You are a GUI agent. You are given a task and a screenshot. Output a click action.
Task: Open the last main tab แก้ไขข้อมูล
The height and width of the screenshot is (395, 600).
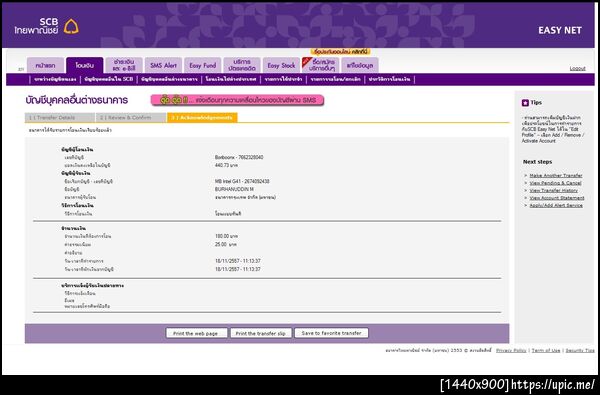(x=360, y=65)
